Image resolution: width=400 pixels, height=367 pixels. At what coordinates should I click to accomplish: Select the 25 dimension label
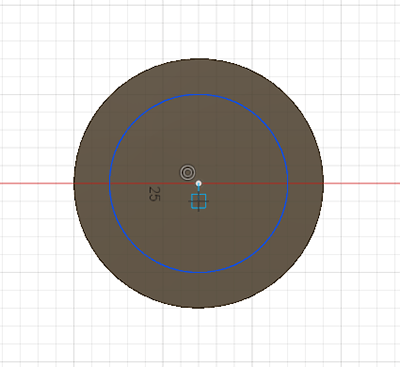coord(154,194)
